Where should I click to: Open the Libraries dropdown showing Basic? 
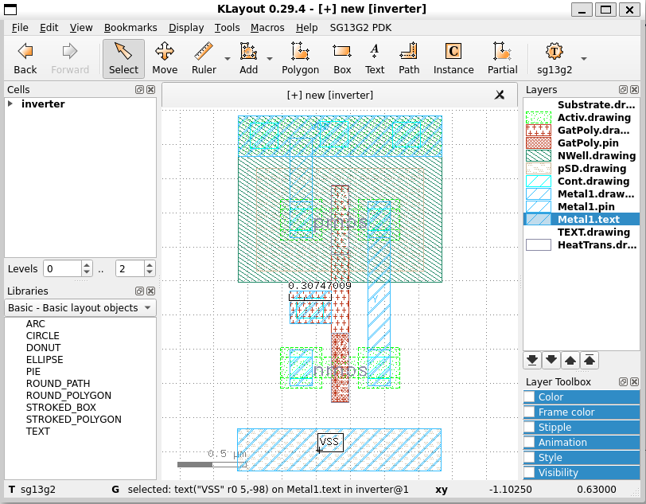tap(80, 308)
